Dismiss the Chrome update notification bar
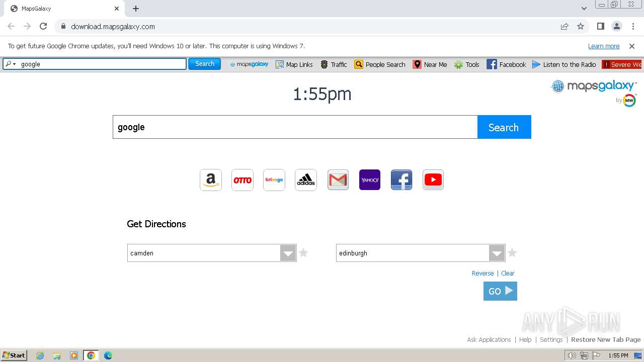This screenshot has width=644, height=362. 632,46
